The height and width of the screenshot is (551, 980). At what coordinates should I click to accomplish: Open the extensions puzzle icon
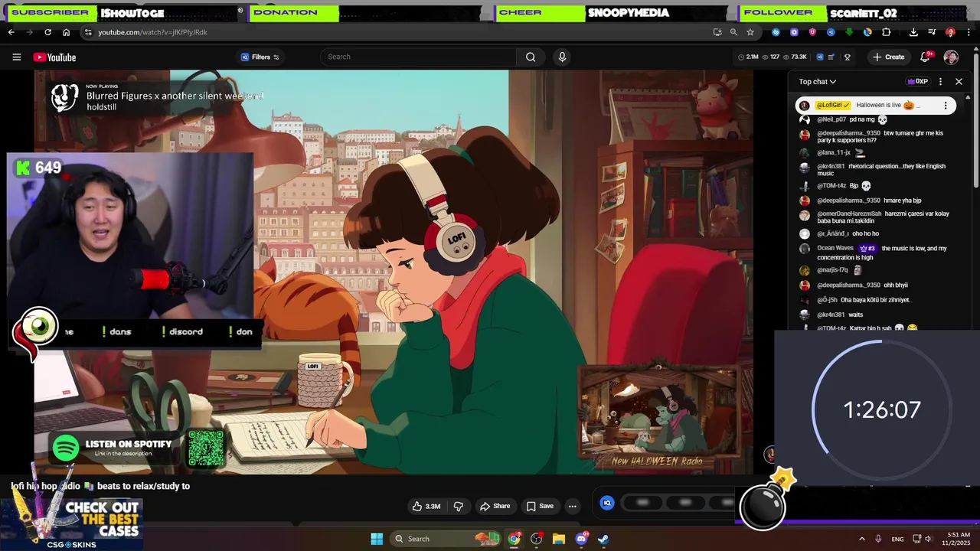[886, 32]
